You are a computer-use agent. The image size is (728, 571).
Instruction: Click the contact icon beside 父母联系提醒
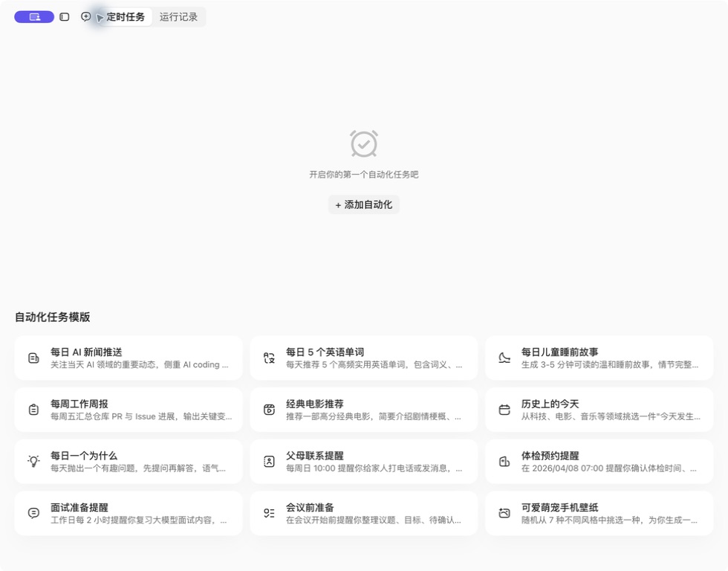pyautogui.click(x=269, y=462)
